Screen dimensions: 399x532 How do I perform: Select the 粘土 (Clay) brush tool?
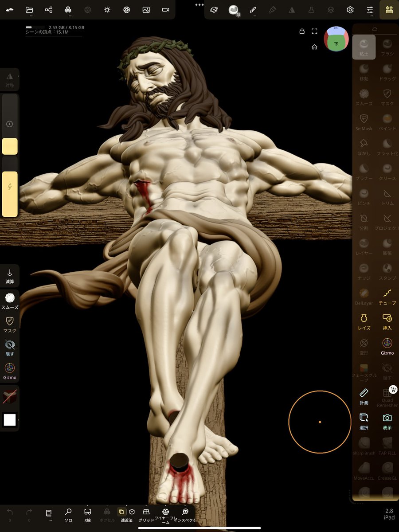364,47
